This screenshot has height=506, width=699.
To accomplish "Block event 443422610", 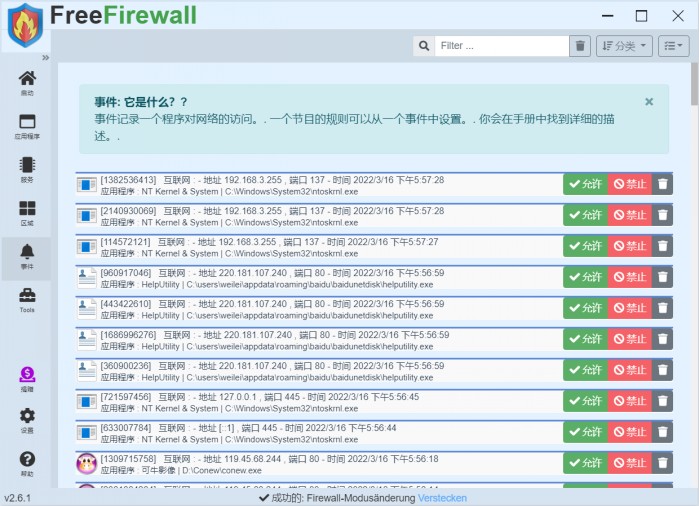I will [x=629, y=308].
